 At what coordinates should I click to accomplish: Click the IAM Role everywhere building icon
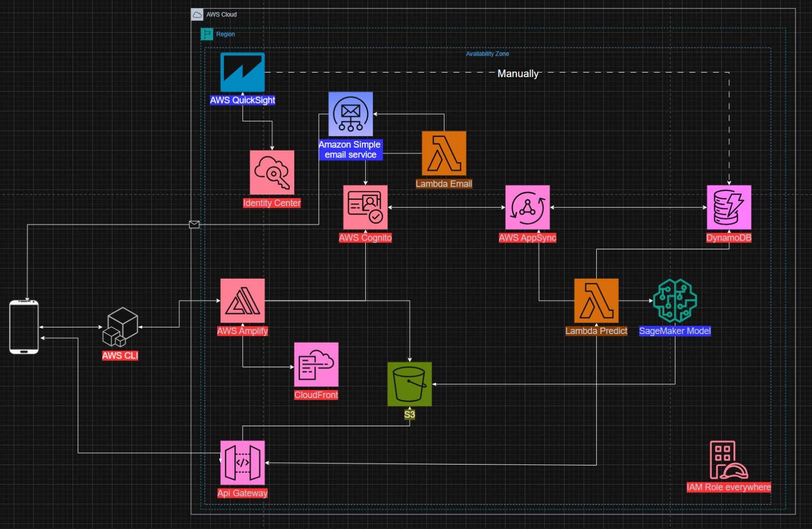point(729,460)
